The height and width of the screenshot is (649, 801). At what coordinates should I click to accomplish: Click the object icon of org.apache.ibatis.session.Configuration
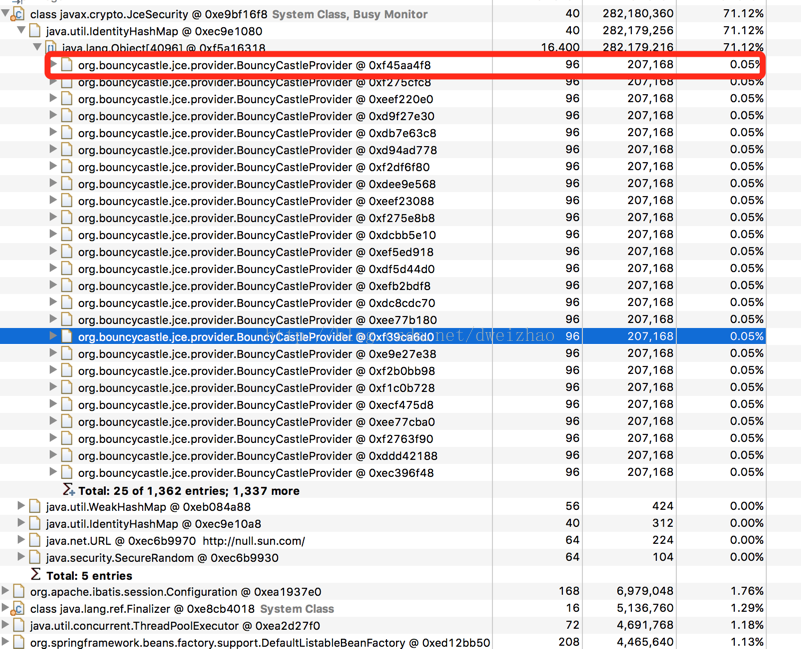point(18,591)
